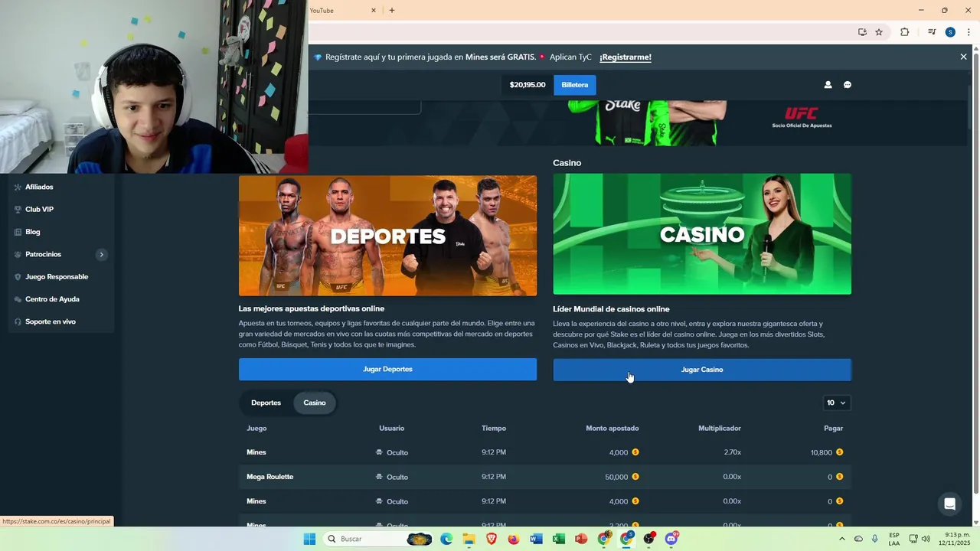Open the volume control tray icon
980x551 pixels.
point(926,539)
